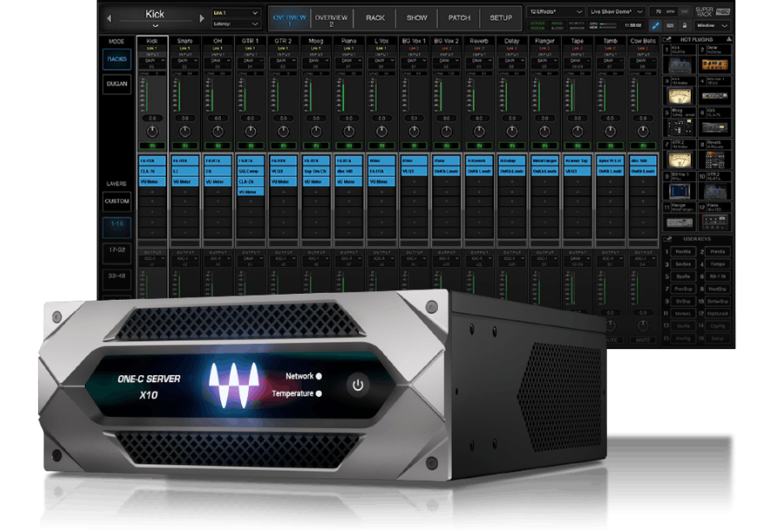Open hot plugin 5 Moog thumbnail

681,127
